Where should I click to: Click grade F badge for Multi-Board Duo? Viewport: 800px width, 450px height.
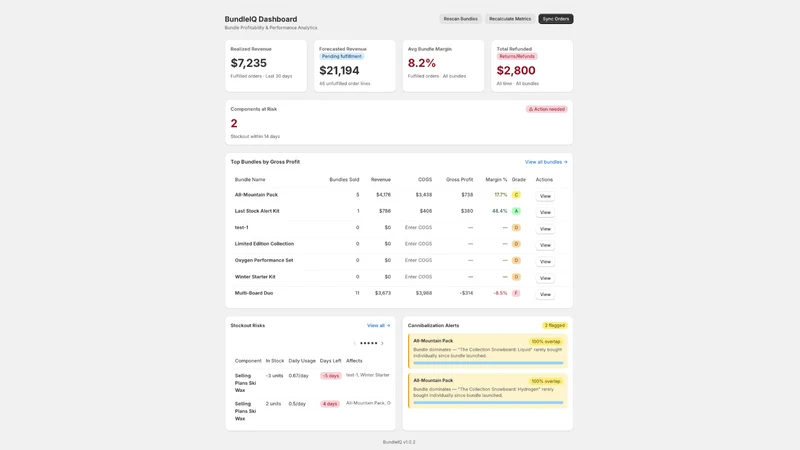(x=516, y=293)
